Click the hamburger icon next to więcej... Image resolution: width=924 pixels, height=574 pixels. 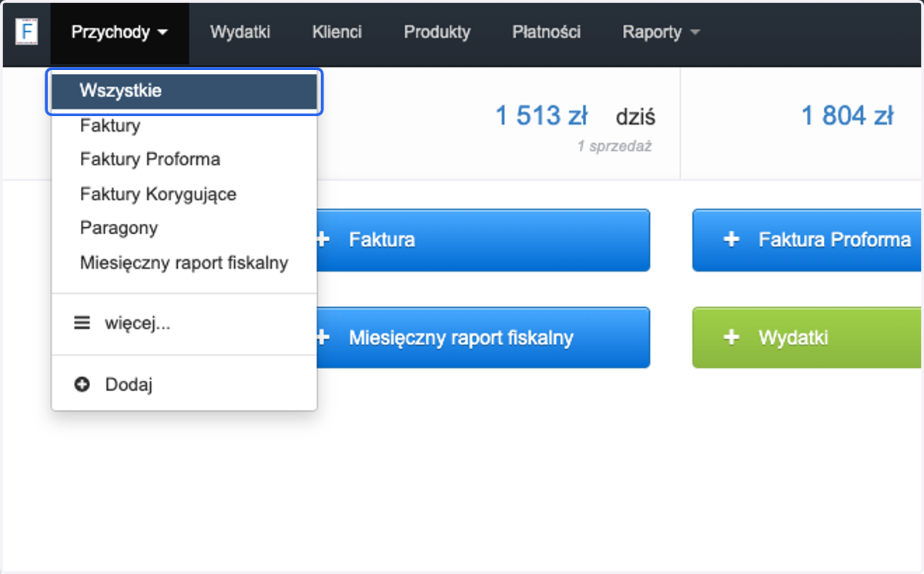[x=82, y=324]
